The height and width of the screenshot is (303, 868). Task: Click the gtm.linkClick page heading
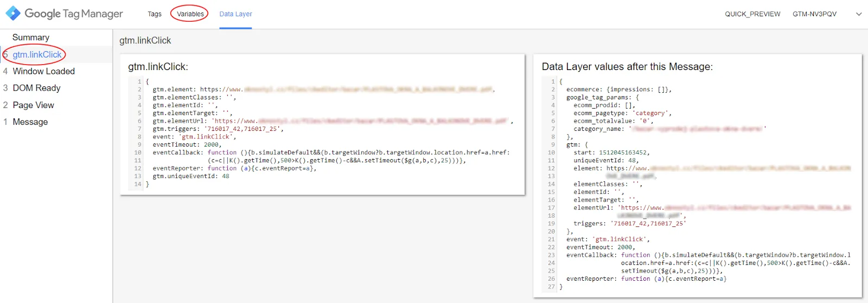pos(145,41)
